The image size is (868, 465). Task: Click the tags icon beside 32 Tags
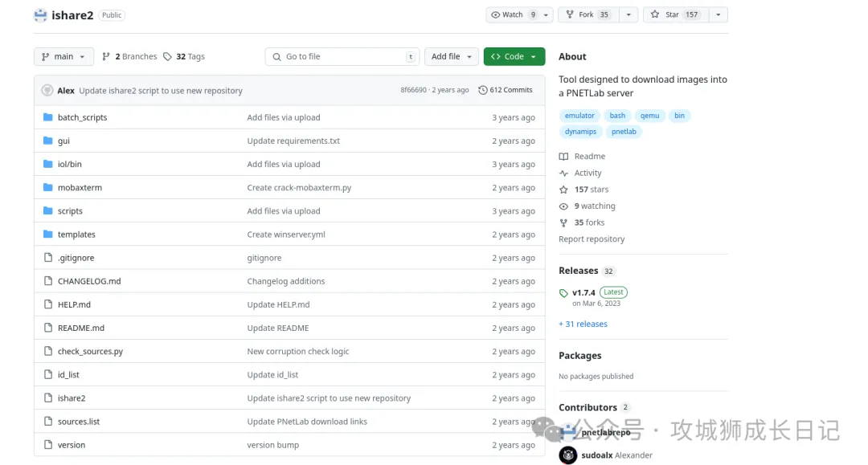point(167,57)
